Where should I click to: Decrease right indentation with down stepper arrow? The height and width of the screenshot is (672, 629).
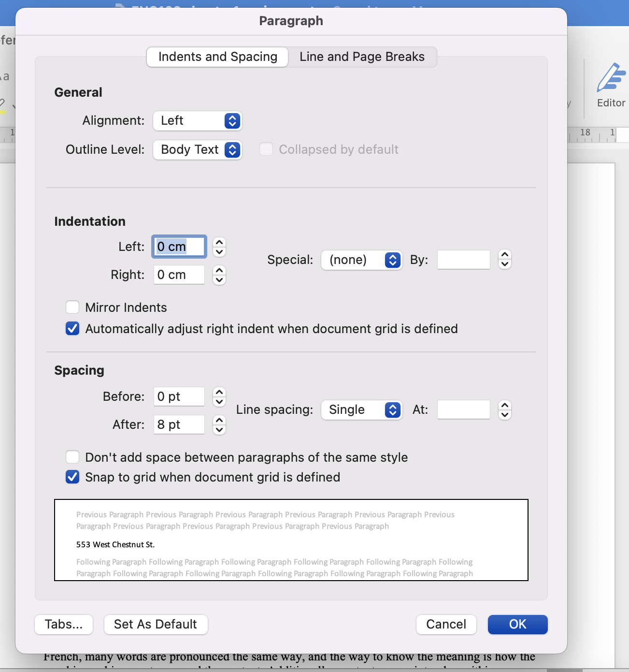pyautogui.click(x=219, y=280)
